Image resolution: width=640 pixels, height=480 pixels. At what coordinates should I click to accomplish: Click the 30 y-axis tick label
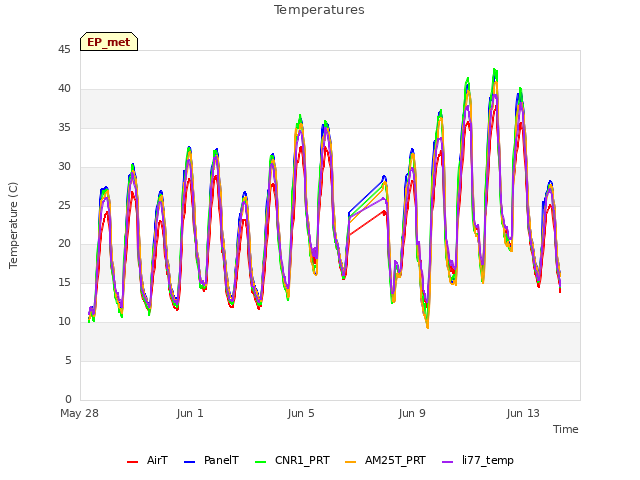[x=64, y=167]
